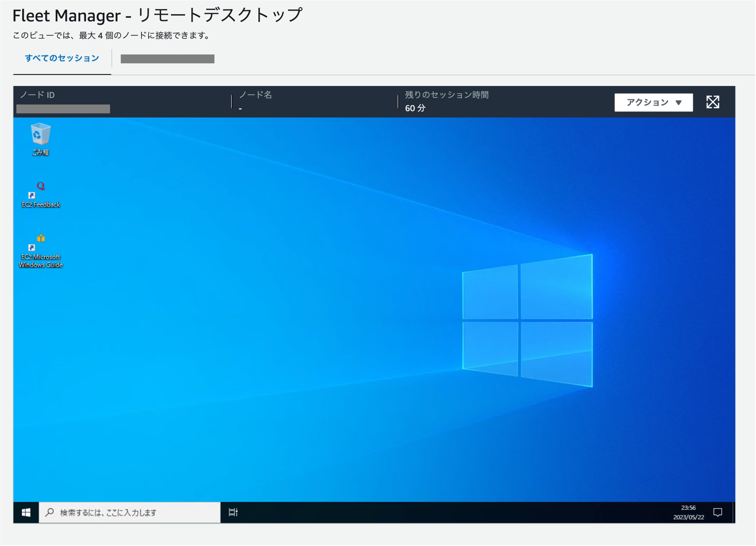Click the taskbar search input field
Viewport: 756px width, 546px height.
[x=130, y=513]
